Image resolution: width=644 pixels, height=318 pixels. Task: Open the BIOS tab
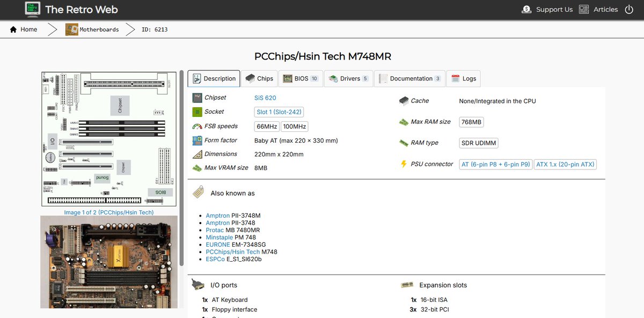pyautogui.click(x=301, y=78)
